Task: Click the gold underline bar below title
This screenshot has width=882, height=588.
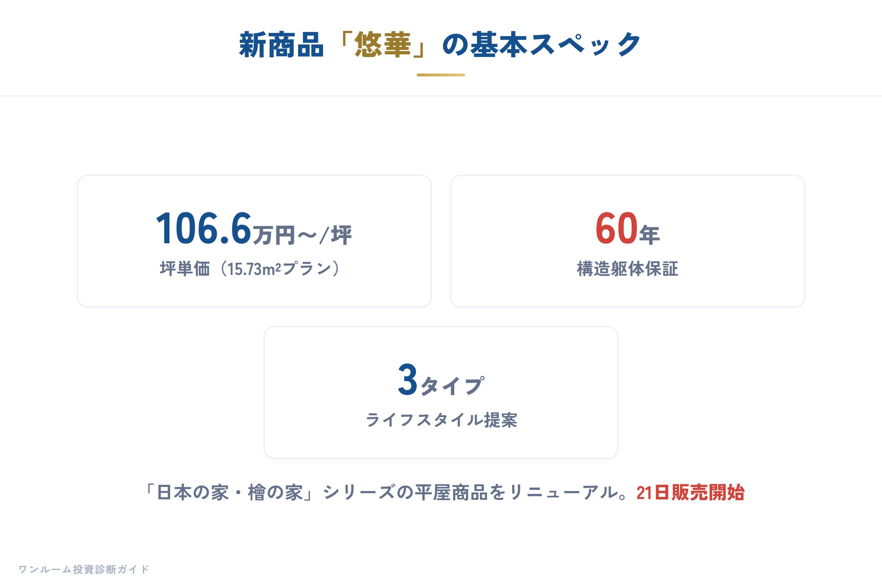Action: (441, 75)
